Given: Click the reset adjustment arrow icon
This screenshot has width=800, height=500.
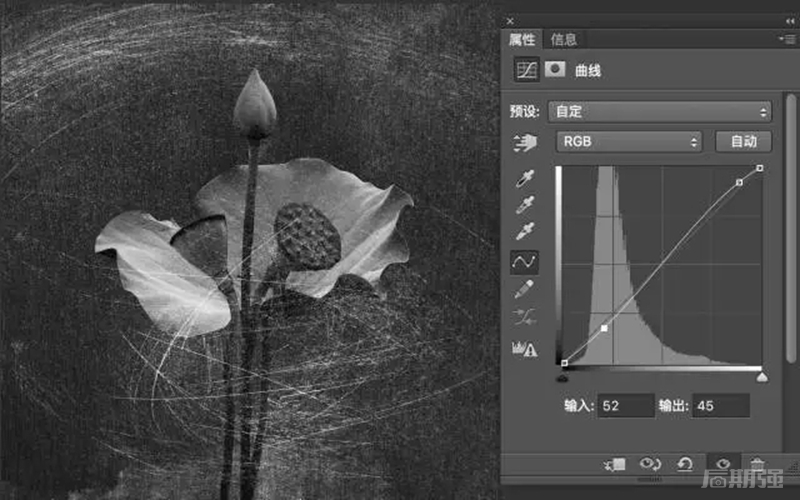Looking at the screenshot, I should point(685,464).
